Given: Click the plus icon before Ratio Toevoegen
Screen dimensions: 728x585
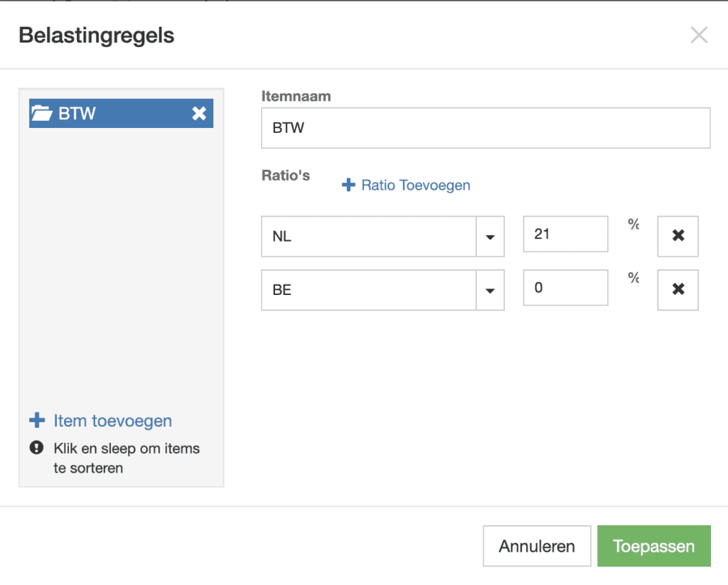Looking at the screenshot, I should point(348,185).
